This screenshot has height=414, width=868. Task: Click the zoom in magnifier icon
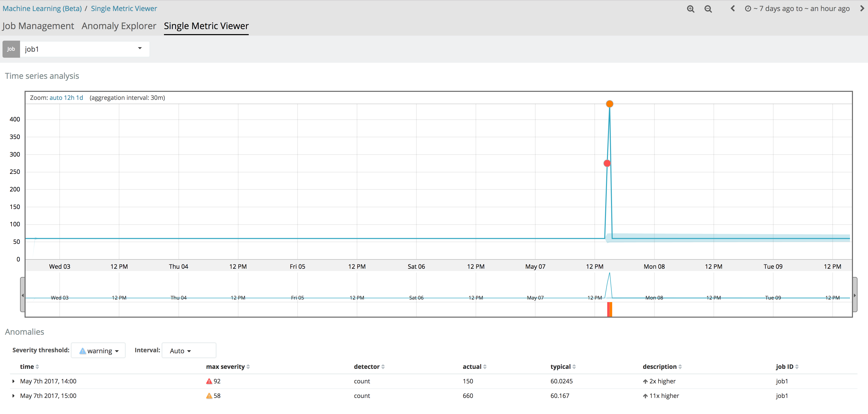pos(690,9)
